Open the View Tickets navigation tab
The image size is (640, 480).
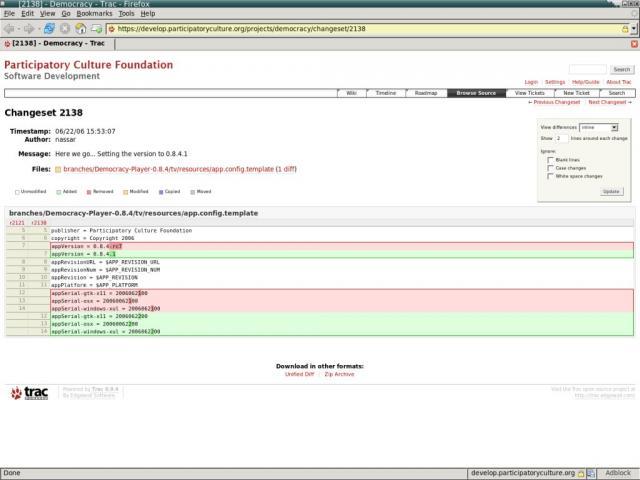click(x=529, y=93)
